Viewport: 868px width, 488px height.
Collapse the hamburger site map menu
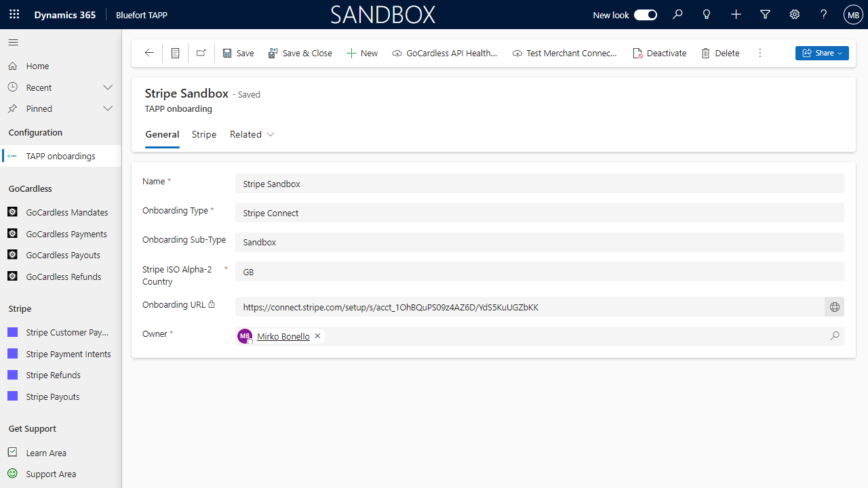coord(13,42)
